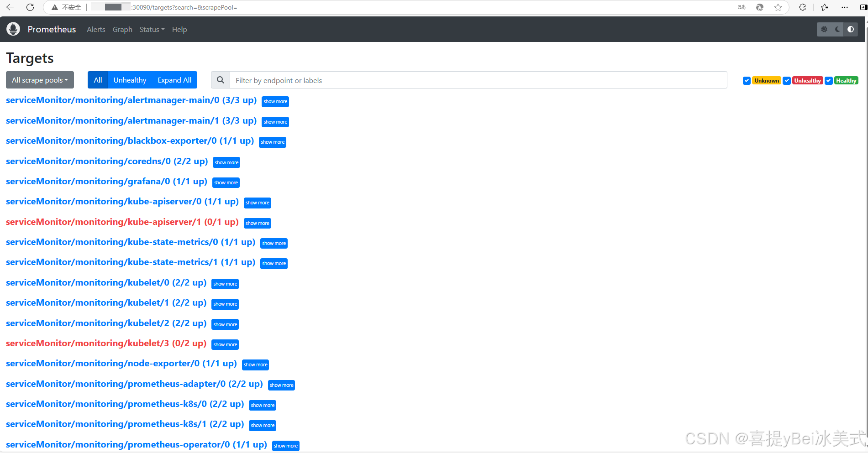
Task: Open alertmanager-main/0 target link
Action: pos(131,100)
